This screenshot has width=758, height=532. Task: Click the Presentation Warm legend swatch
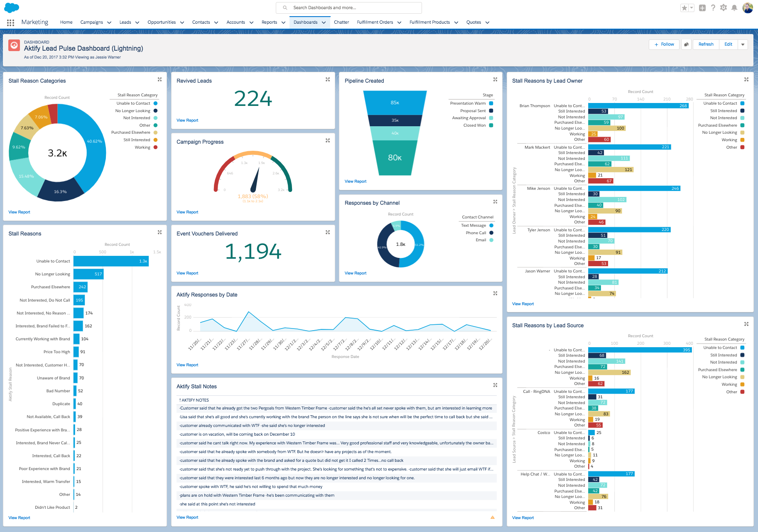[491, 103]
